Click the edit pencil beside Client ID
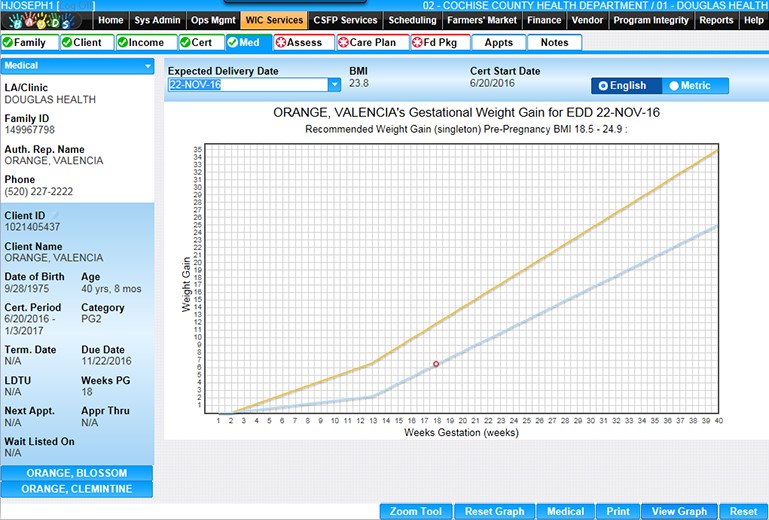 click(x=56, y=215)
